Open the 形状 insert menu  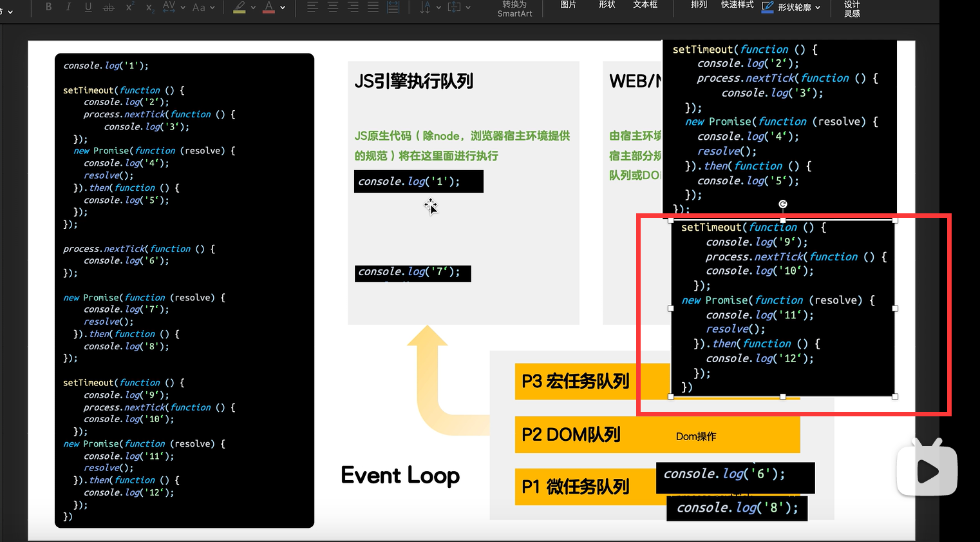[x=607, y=5]
